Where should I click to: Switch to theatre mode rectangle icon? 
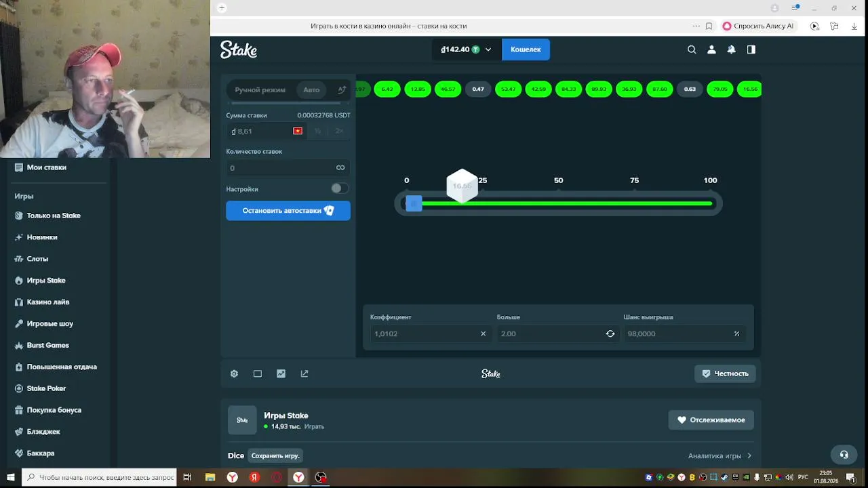pyautogui.click(x=258, y=373)
